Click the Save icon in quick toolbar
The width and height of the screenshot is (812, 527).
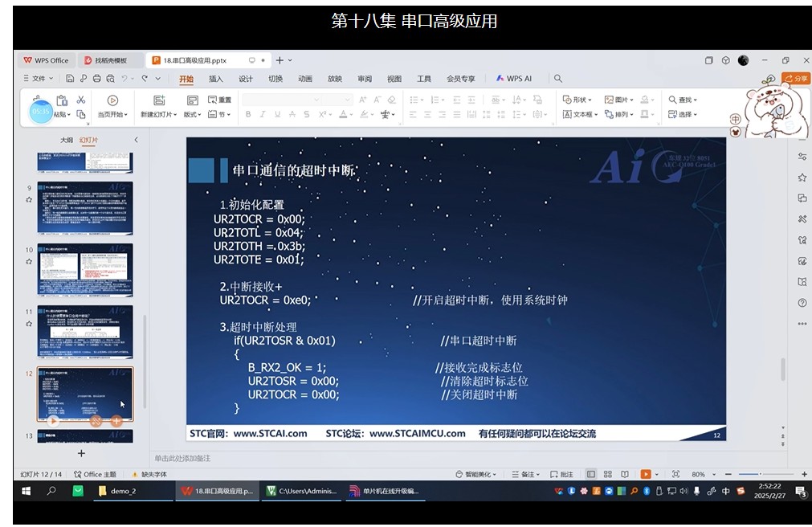tap(70, 78)
